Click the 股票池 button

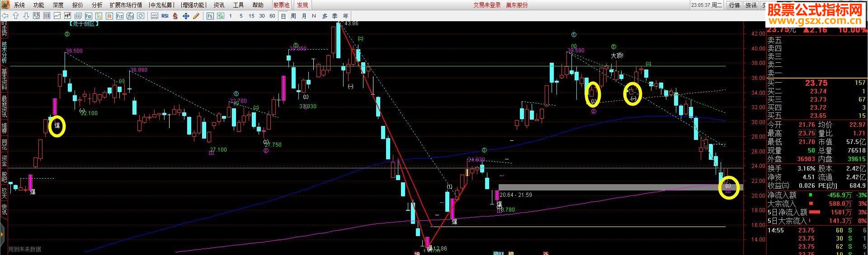281,5
